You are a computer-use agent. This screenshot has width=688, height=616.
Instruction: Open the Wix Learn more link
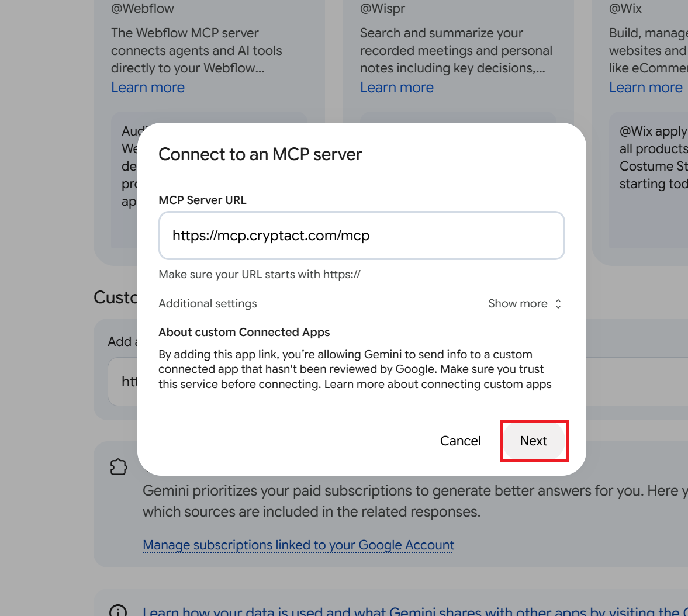click(646, 87)
